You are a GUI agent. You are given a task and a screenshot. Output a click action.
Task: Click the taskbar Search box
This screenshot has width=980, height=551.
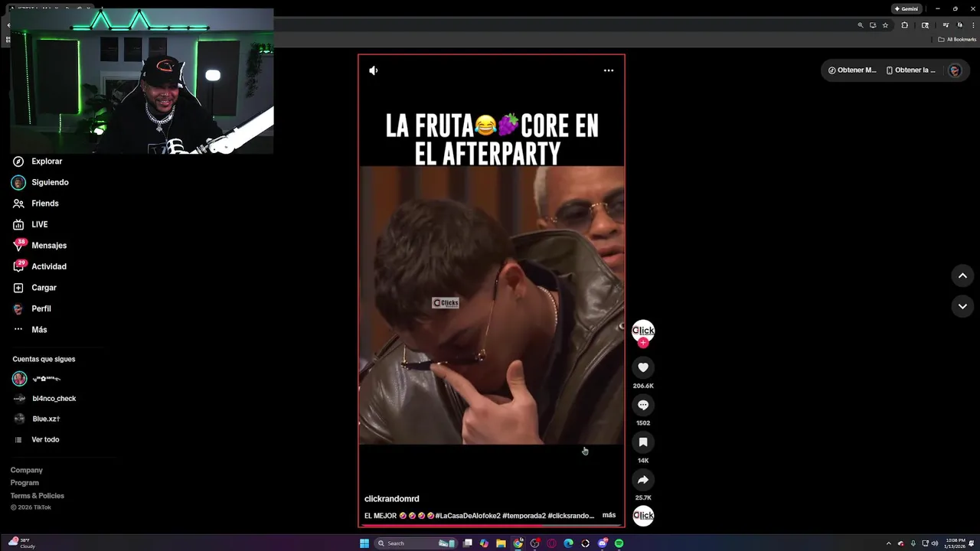[415, 543]
